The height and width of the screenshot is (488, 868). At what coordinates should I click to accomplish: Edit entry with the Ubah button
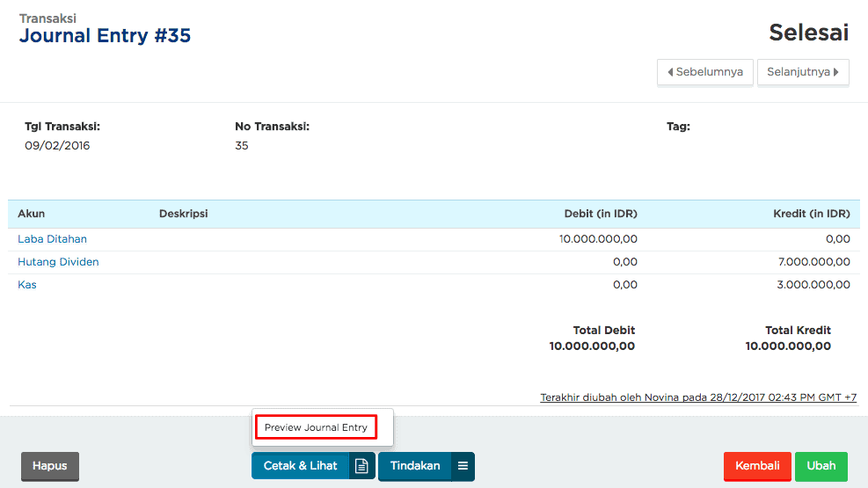tap(821, 466)
